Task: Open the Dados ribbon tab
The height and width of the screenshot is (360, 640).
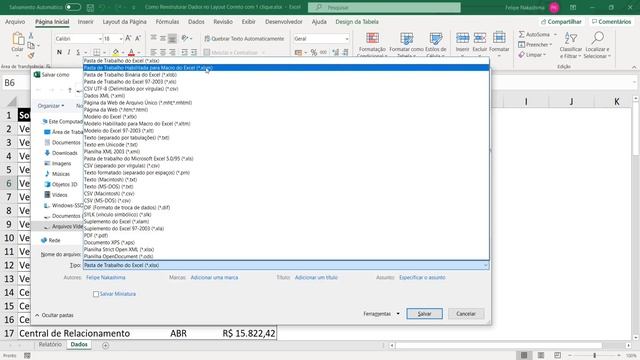Action: pos(196,22)
